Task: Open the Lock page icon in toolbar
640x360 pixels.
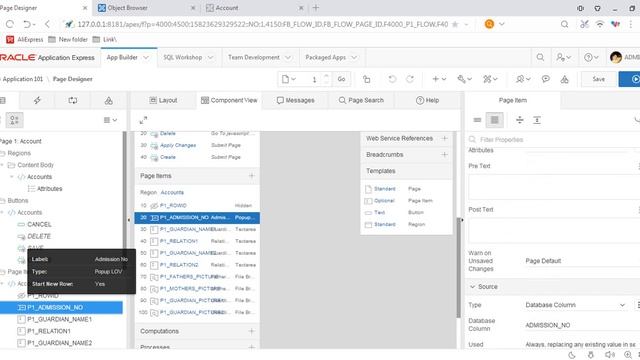Action: [x=367, y=79]
